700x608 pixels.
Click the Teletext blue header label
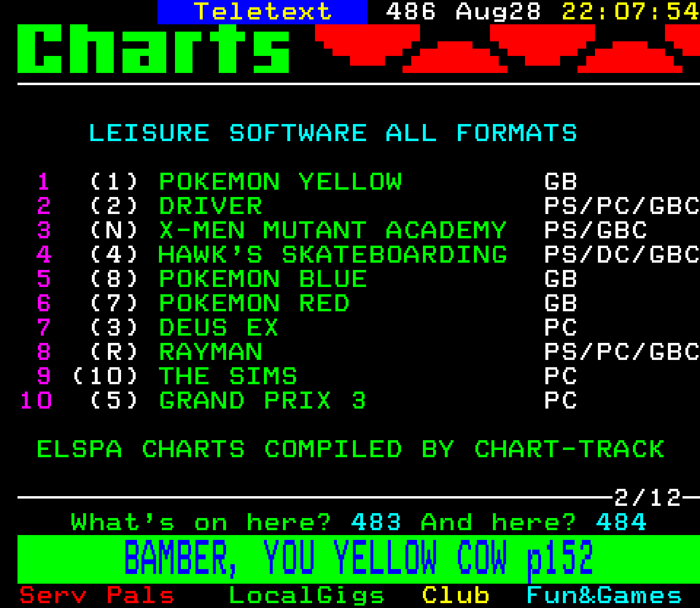pyautogui.click(x=262, y=12)
